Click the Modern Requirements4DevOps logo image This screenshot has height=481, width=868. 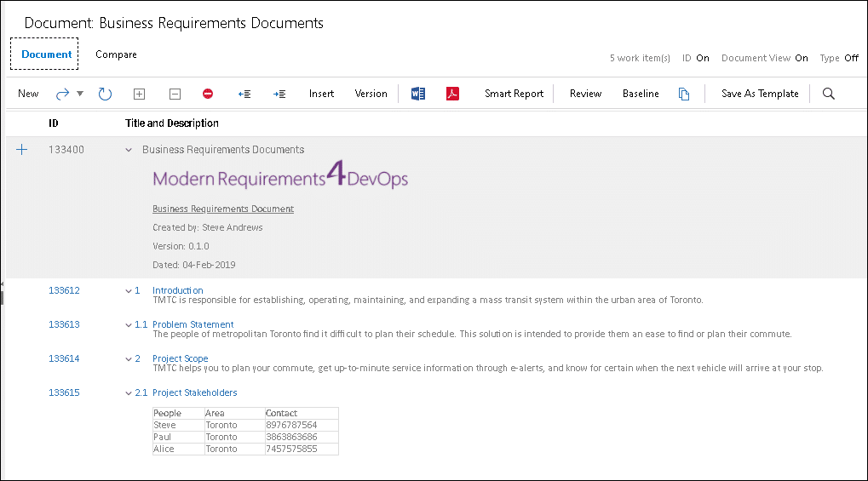(x=280, y=175)
